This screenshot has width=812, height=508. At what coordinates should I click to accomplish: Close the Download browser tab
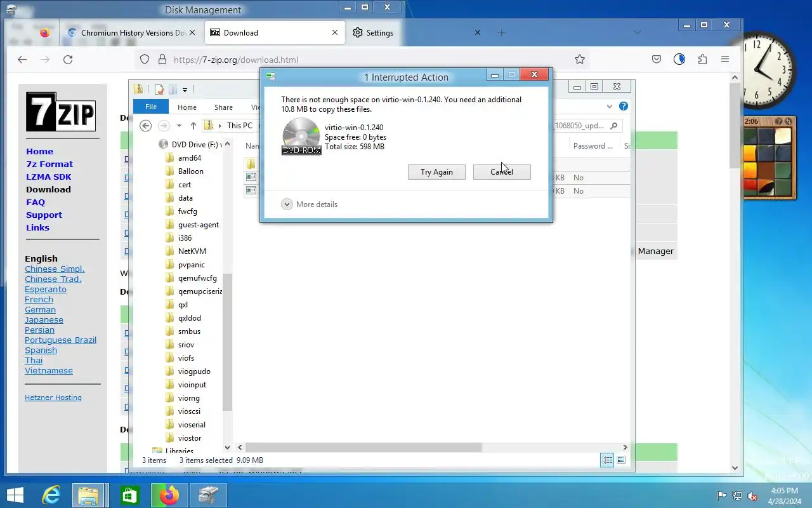tap(335, 33)
